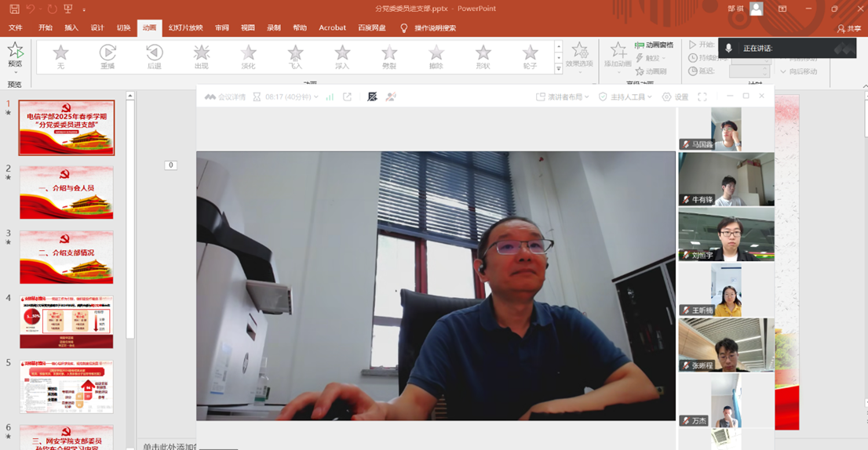Expand the animation gallery more arrow

559,68
